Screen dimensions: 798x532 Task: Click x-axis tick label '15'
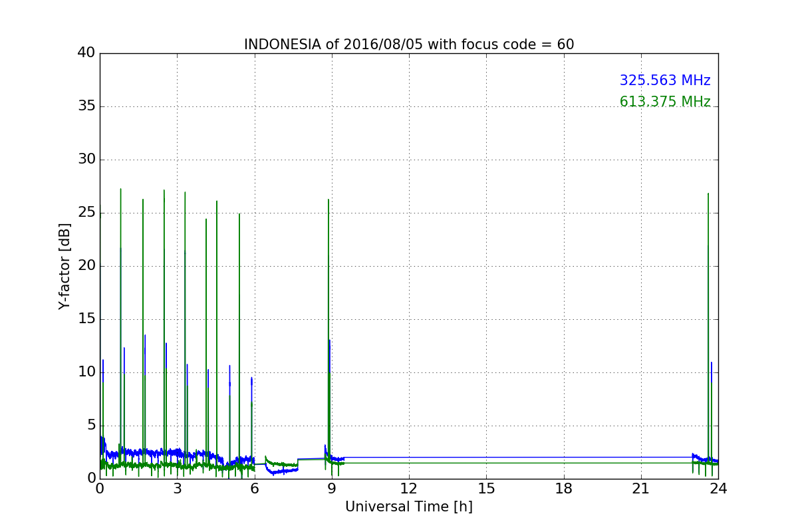click(486, 489)
